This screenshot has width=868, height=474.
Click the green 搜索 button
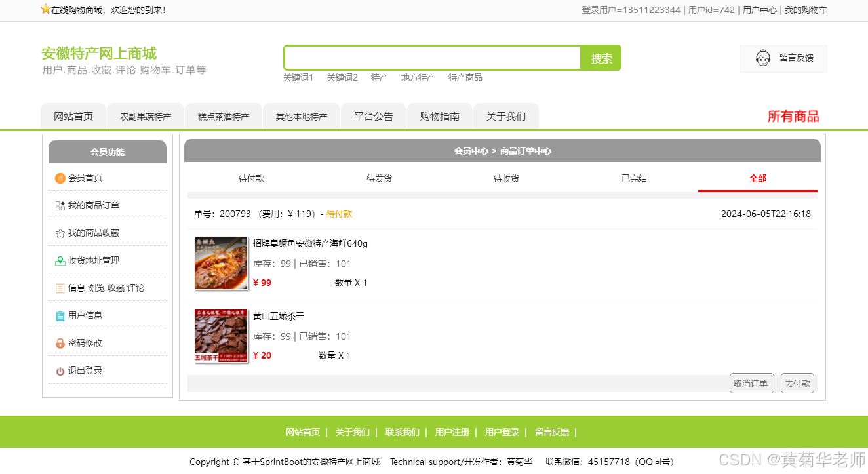pos(601,58)
